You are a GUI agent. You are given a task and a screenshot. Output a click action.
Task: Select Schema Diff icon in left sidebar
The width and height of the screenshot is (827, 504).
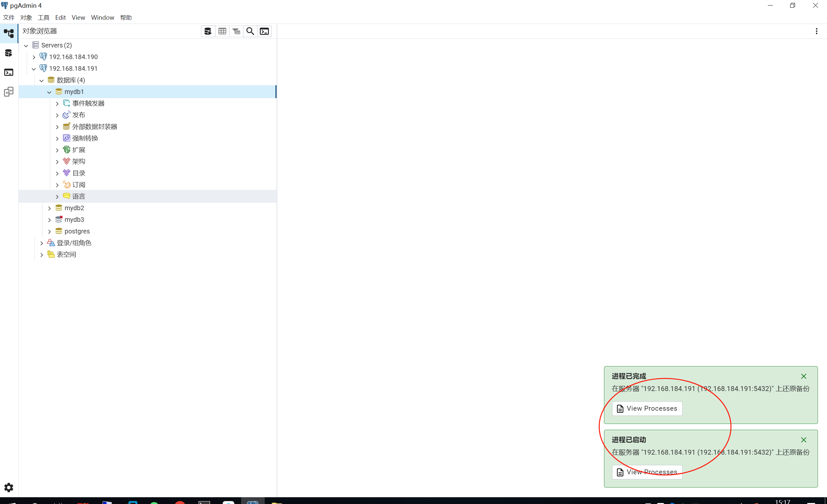(x=9, y=92)
